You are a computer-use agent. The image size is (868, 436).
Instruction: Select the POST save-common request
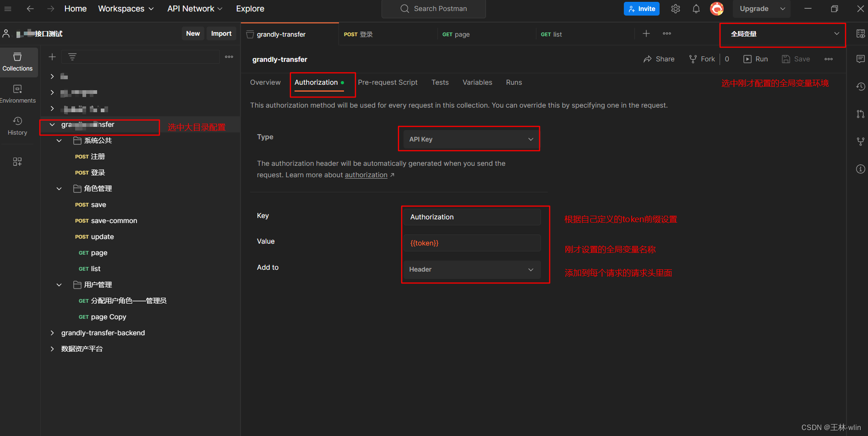tap(106, 221)
